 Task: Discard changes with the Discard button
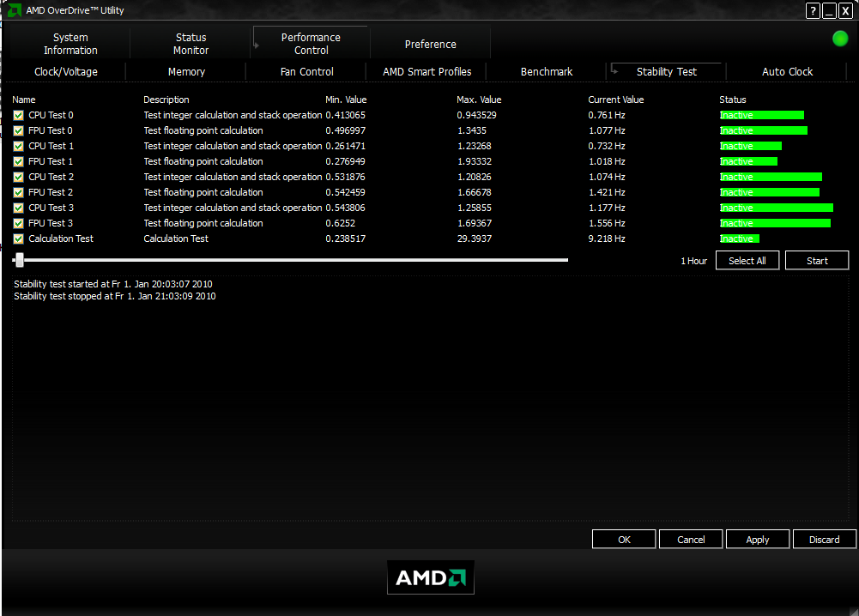825,540
